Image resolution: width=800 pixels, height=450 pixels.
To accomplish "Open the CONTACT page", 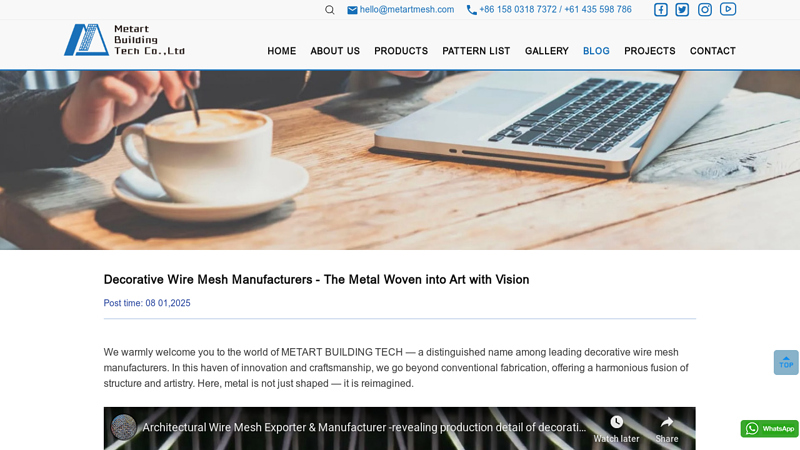I will tap(712, 51).
